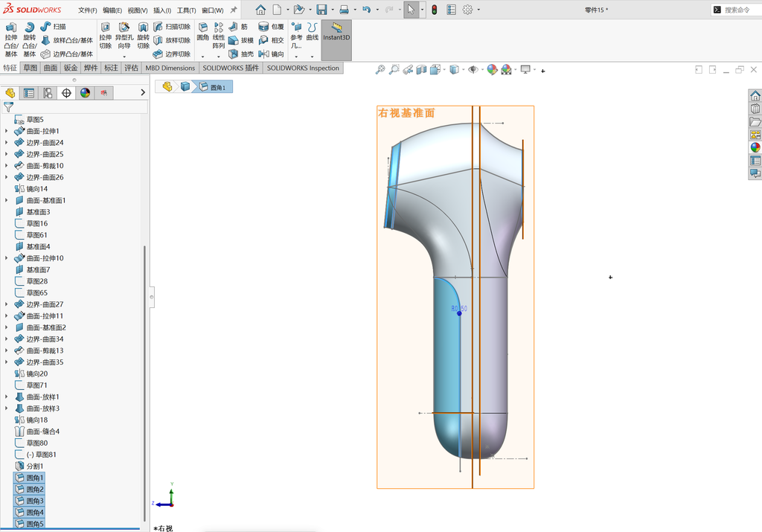Switch to PropertyManager panel tab
This screenshot has height=532, width=762.
29,93
